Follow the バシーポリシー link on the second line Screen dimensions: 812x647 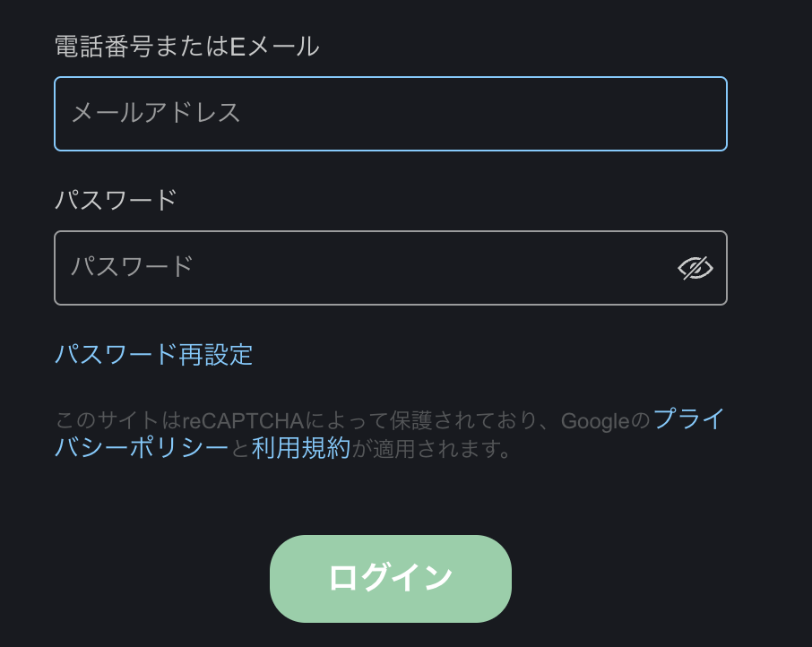(x=142, y=448)
